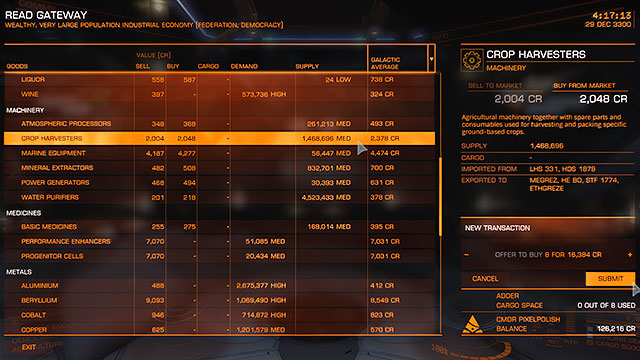640x360 pixels.
Task: Click the New Transaction panel header
Action: point(497,228)
